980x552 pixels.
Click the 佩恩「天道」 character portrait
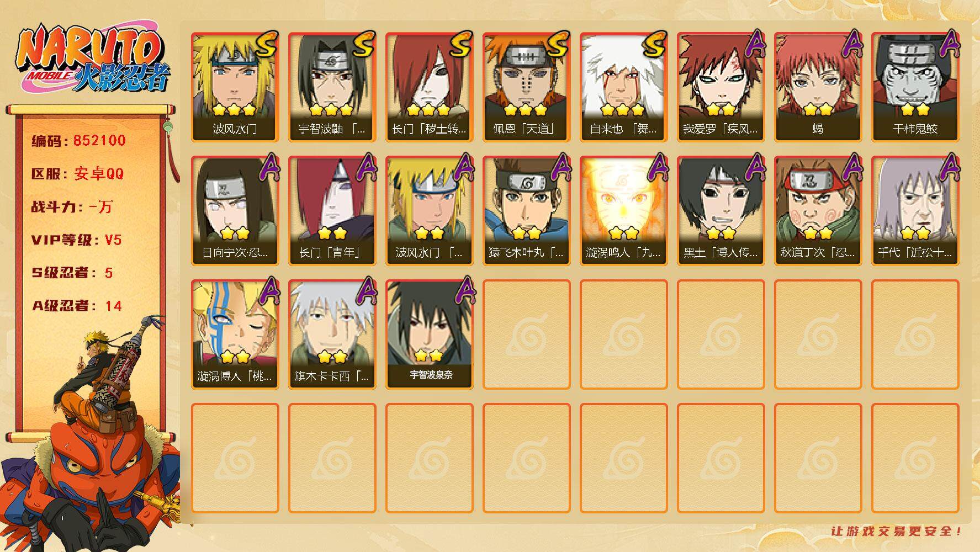[x=526, y=87]
